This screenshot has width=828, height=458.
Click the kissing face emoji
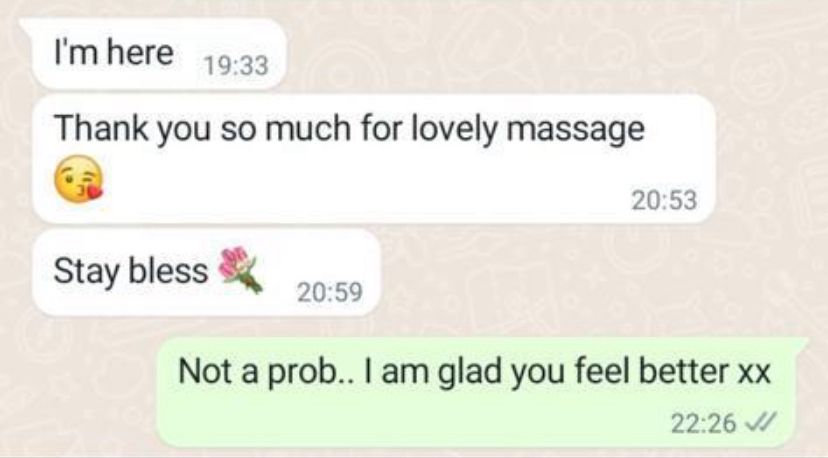click(79, 179)
